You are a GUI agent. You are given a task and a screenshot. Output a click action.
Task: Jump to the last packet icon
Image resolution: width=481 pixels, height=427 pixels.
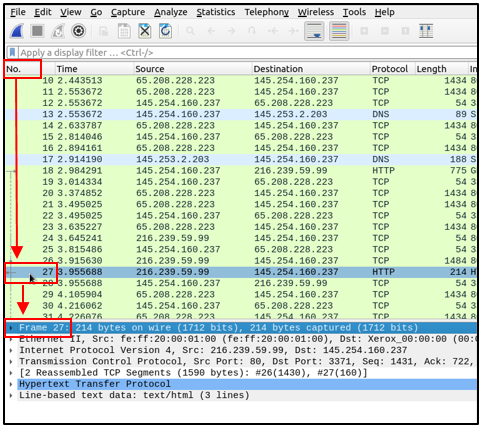coord(293,31)
